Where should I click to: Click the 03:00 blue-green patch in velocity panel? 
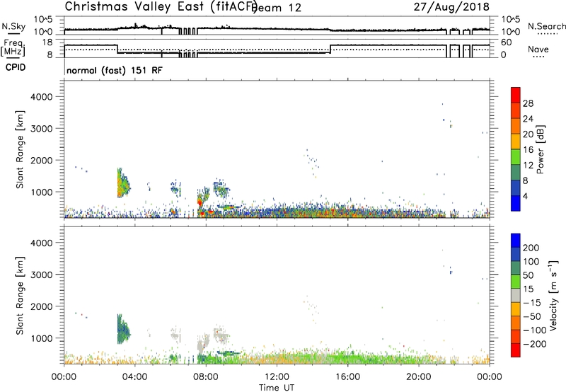coord(122,329)
